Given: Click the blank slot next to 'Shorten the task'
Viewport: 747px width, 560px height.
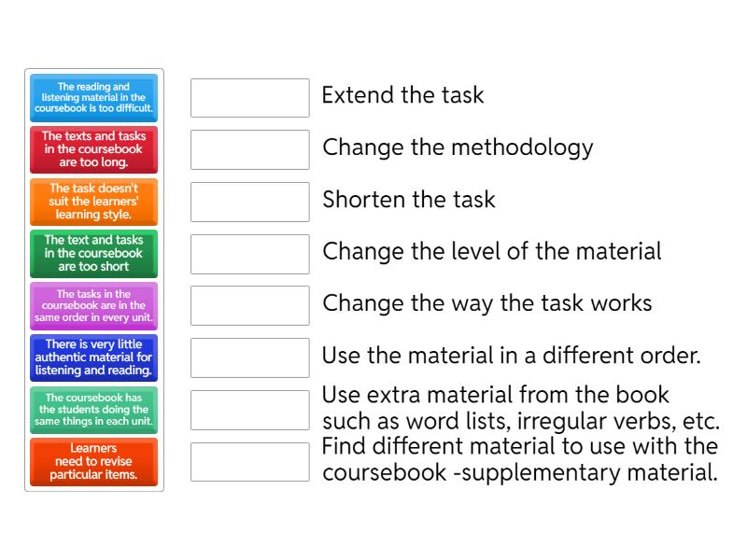Looking at the screenshot, I should click(x=249, y=202).
